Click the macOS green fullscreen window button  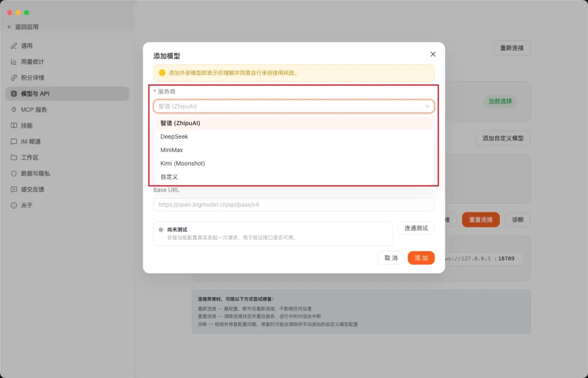[x=26, y=13]
